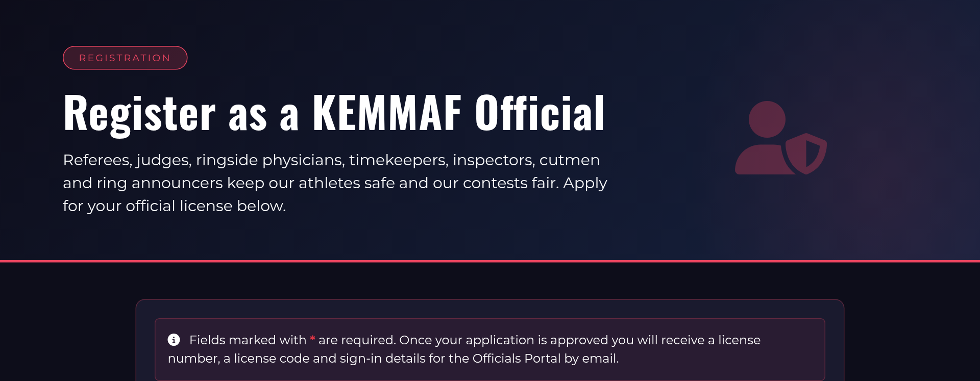Click the required fields notice box
Viewport: 980px width, 381px height.
490,350
